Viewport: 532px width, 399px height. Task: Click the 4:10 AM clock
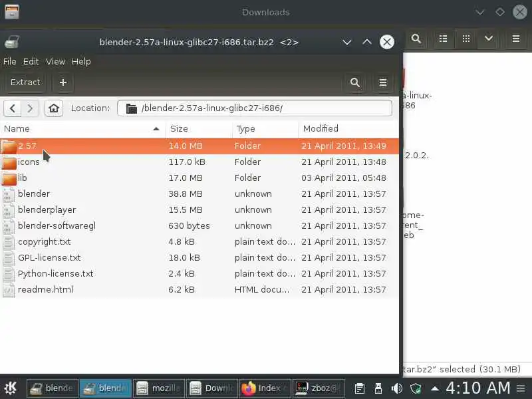click(x=477, y=388)
